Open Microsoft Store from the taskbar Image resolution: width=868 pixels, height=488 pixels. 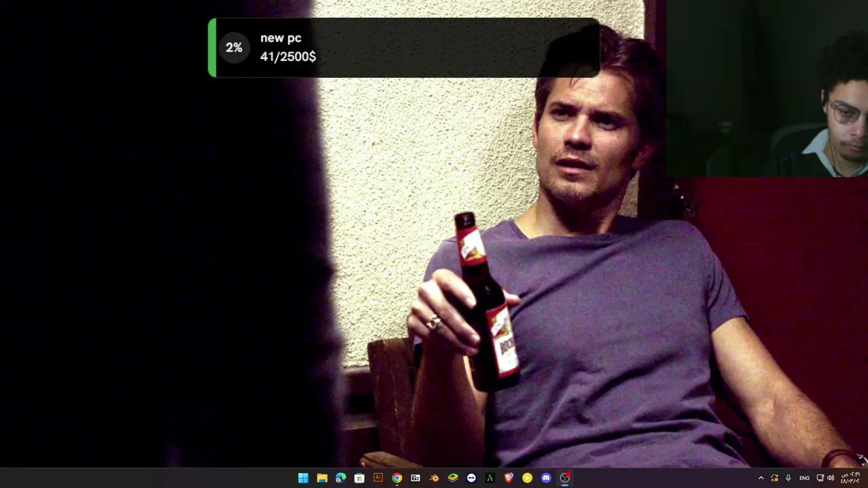pos(359,478)
